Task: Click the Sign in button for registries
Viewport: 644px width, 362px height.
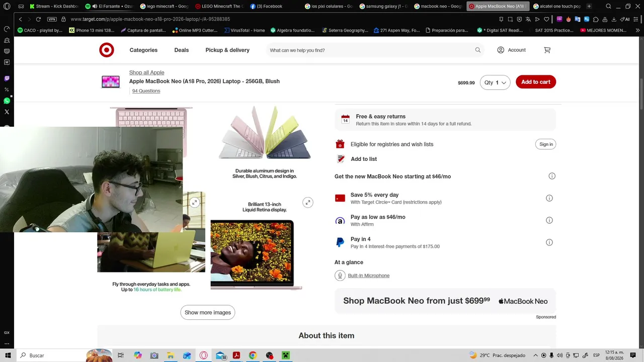Action: tap(546, 144)
